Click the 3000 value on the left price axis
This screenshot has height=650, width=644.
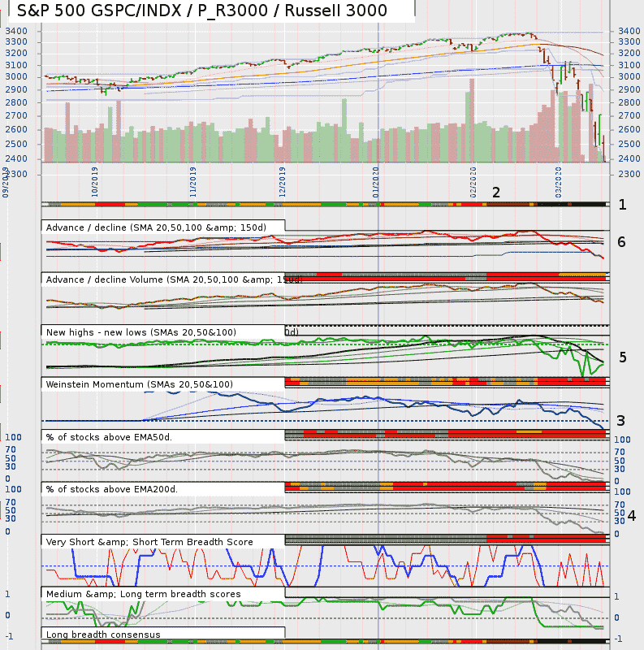[x=16, y=76]
